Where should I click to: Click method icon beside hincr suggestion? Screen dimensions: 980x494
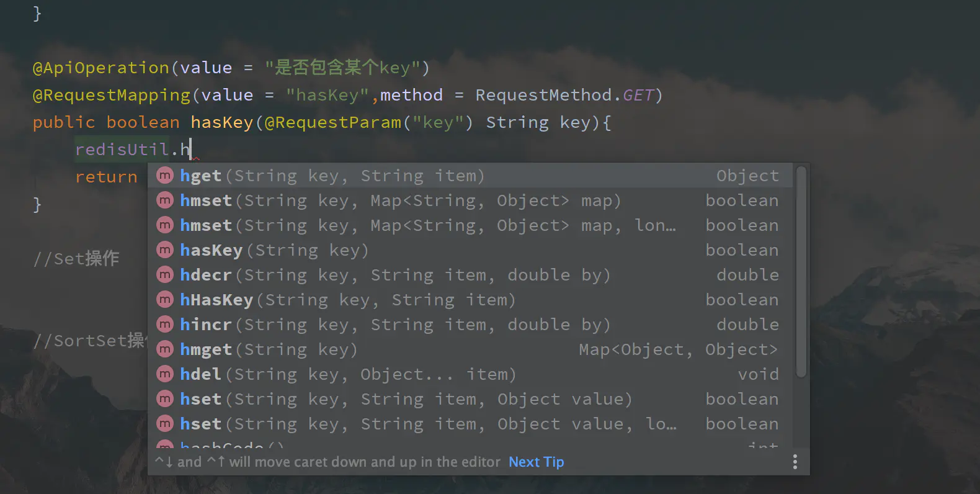pos(164,325)
